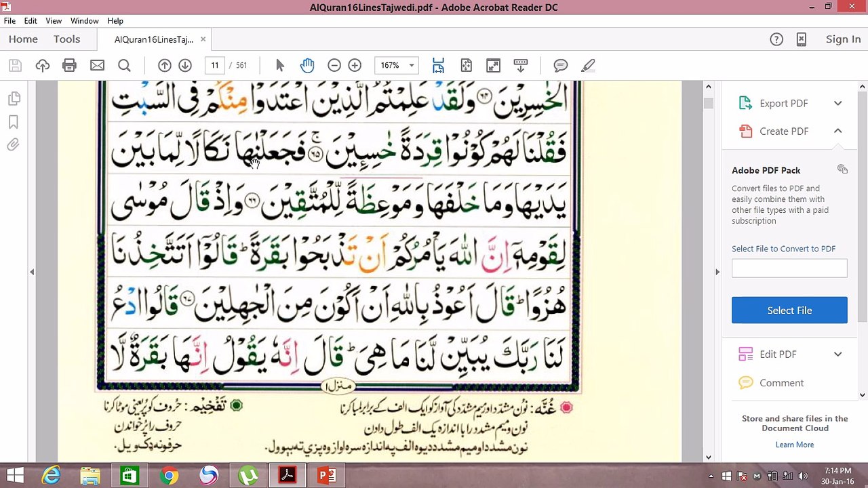Add a sticky note comment icon
This screenshot has height=488, width=868.
click(561, 65)
